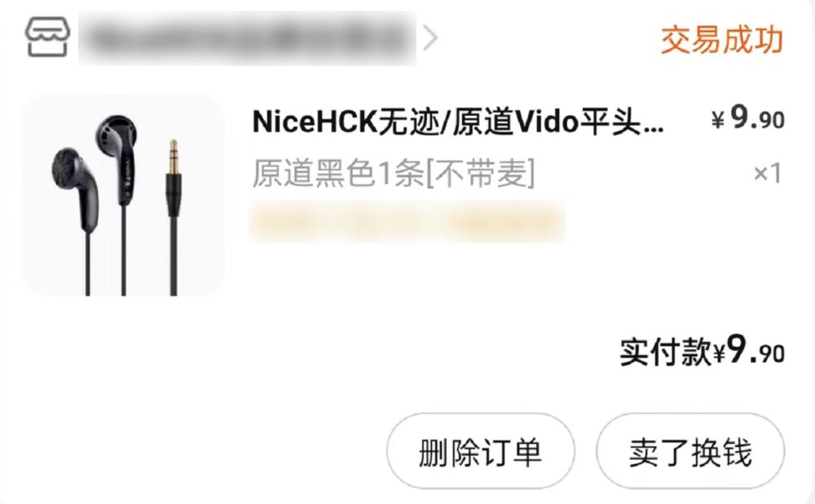
Task: Open the black earphone product thumbnail
Action: click(x=123, y=195)
